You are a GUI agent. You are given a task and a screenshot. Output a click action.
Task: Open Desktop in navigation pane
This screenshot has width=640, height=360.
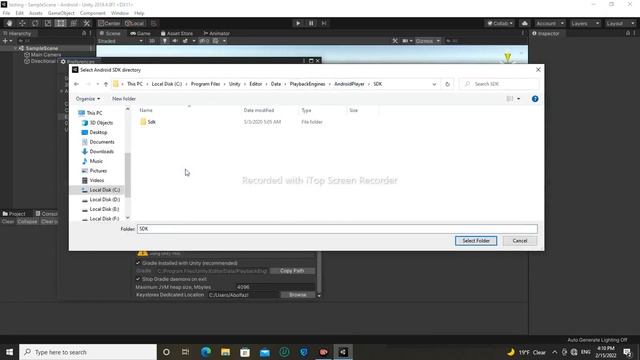(98, 132)
